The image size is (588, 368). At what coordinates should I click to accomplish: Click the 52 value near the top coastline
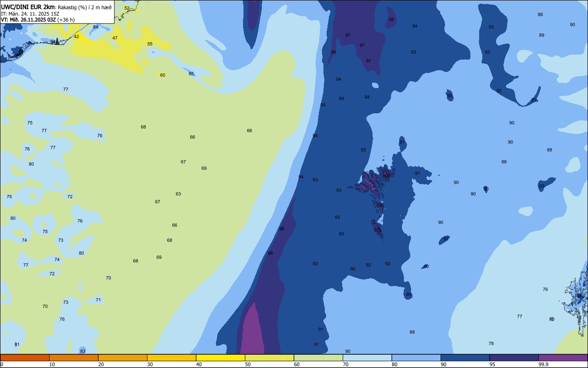point(127,8)
